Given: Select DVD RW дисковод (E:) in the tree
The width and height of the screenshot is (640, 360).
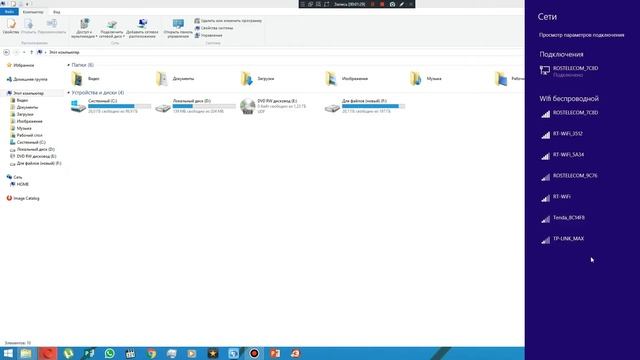Looking at the screenshot, I should (33, 156).
